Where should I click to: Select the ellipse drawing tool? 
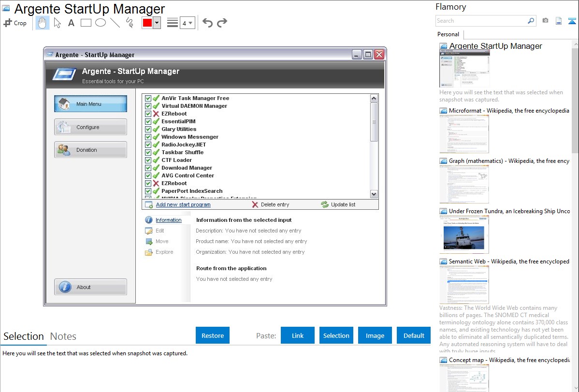pyautogui.click(x=101, y=23)
